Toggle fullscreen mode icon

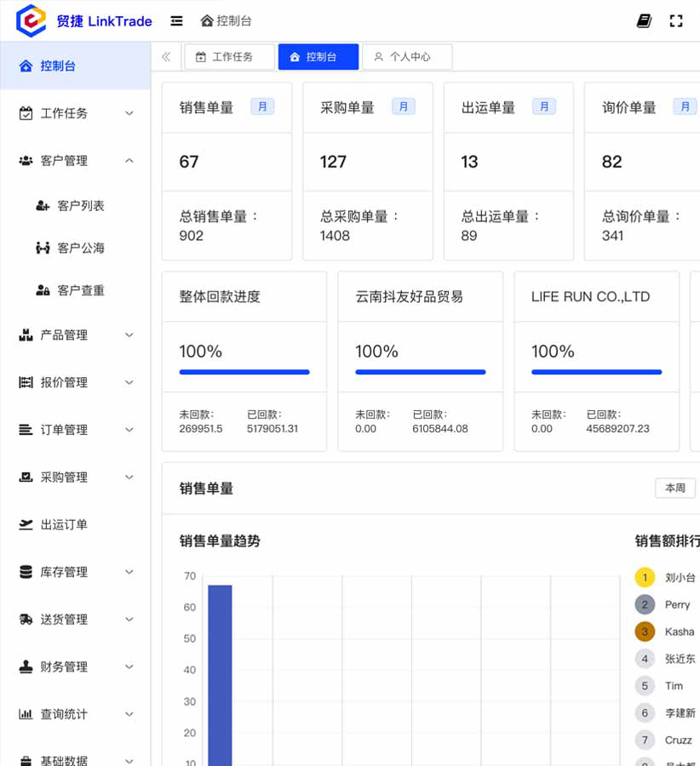pyautogui.click(x=676, y=21)
